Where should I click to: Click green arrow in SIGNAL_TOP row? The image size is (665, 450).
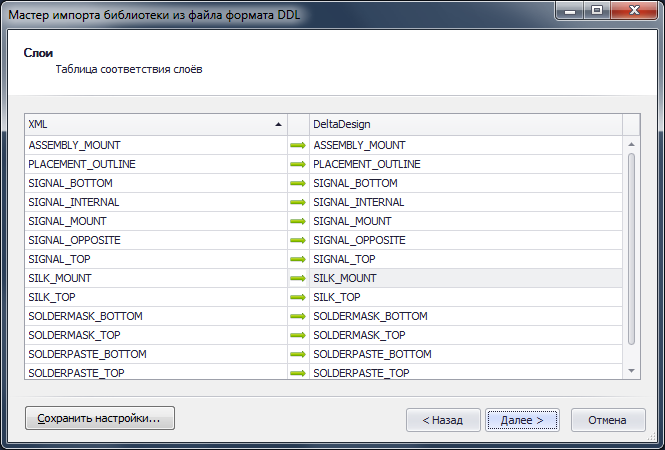[298, 259]
